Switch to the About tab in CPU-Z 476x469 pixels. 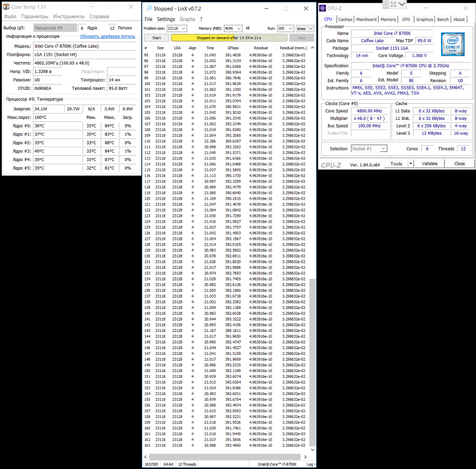coord(459,20)
